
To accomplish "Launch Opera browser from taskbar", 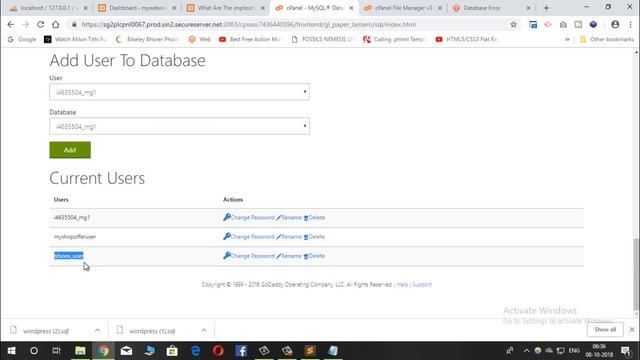I will point(218,351).
